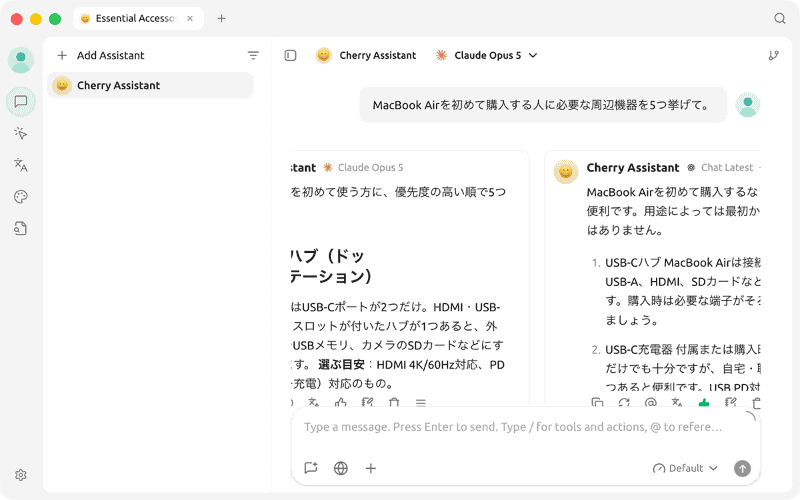Delete the Claude Opus 5 reply

pyautogui.click(x=394, y=403)
